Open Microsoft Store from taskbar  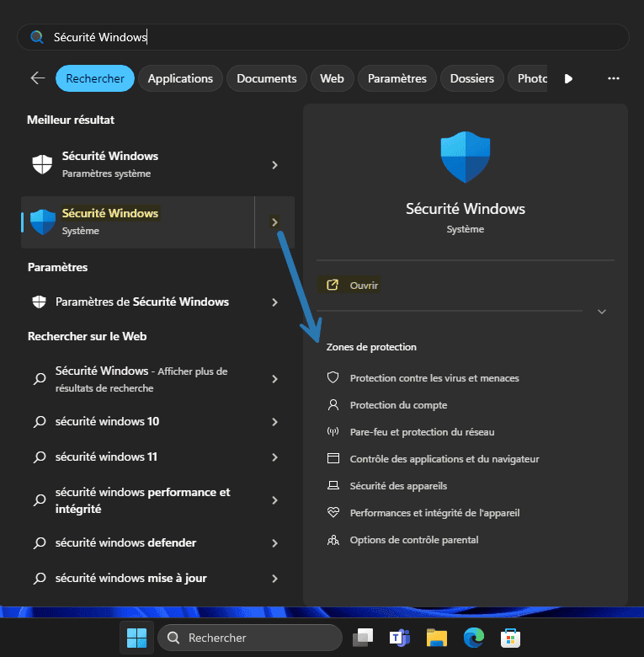[x=510, y=638]
